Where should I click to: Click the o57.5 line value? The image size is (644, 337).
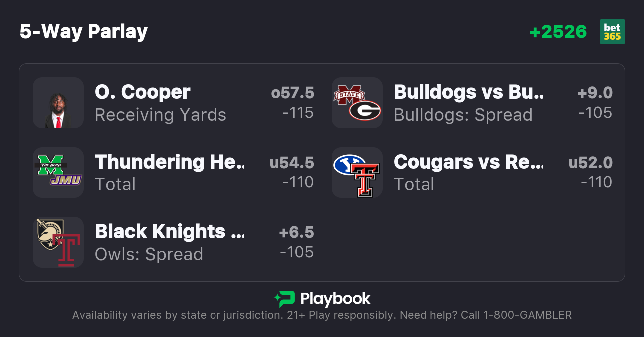coord(292,93)
